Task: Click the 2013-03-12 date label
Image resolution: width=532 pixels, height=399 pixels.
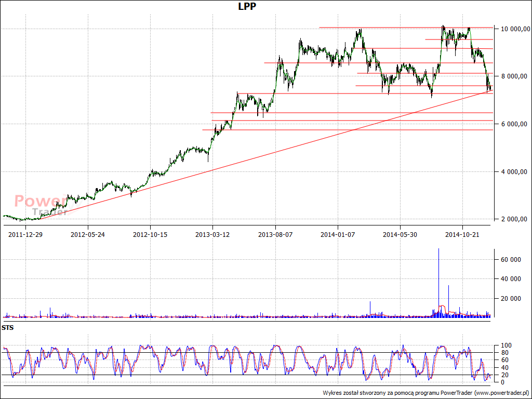Action: [212, 234]
